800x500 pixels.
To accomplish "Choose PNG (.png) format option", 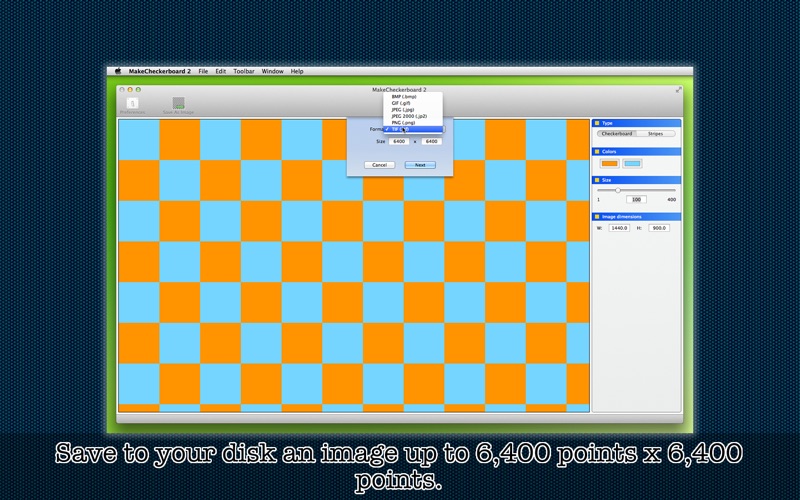I will click(413, 123).
